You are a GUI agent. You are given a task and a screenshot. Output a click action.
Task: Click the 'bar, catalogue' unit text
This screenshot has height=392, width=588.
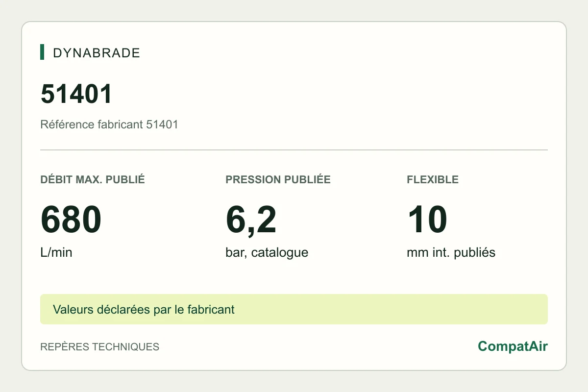click(267, 253)
